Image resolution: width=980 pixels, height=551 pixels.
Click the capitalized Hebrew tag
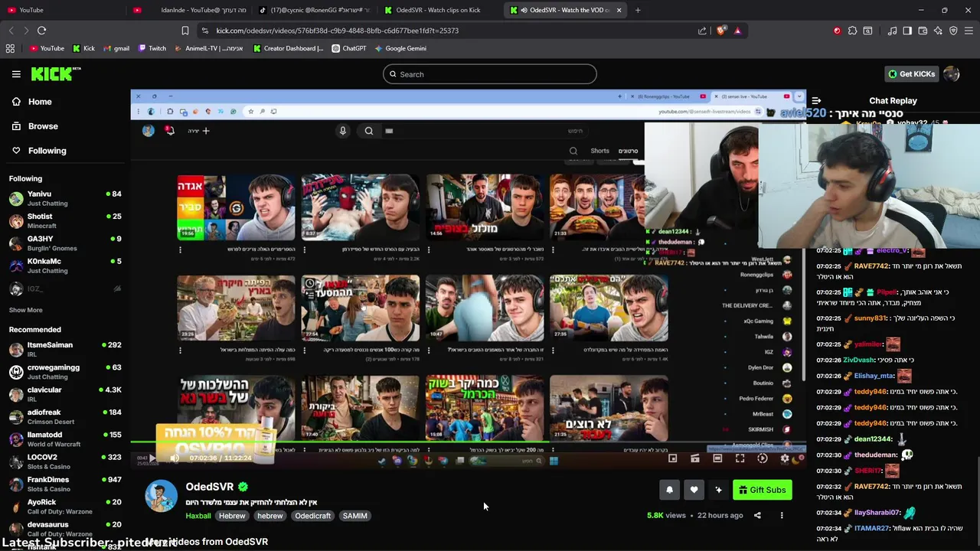[232, 516]
